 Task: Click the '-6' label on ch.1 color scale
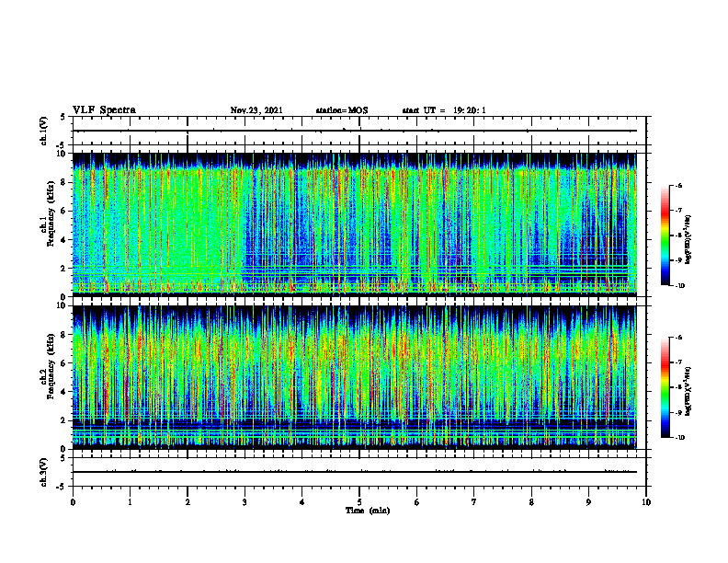click(678, 186)
